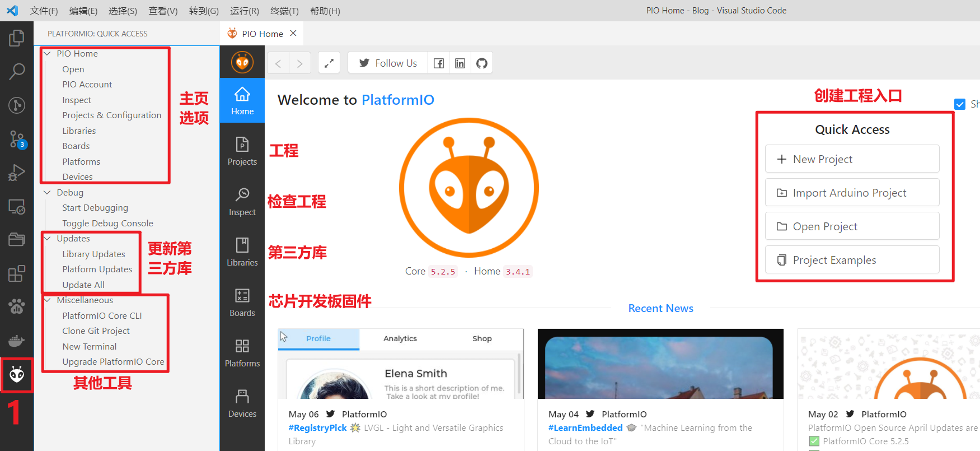Image resolution: width=980 pixels, height=451 pixels.
Task: Open the May 04 landscape news image
Action: 660,364
